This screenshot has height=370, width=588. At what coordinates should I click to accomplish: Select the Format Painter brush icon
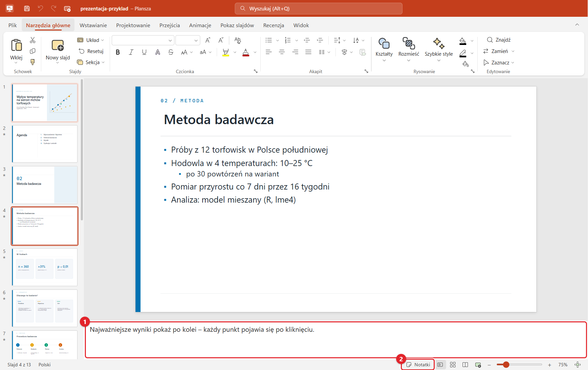(x=33, y=62)
